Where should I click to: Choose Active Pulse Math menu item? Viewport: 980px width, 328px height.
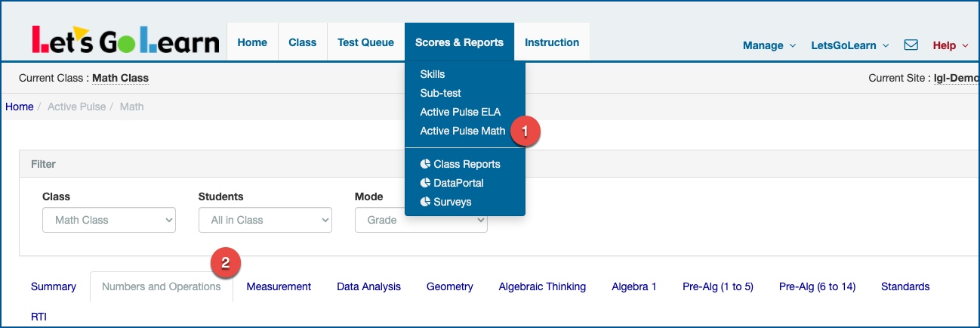point(463,131)
